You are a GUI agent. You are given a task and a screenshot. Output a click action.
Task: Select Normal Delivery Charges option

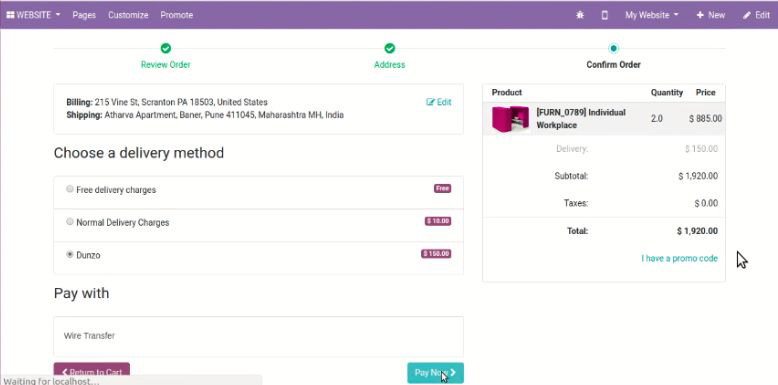tap(70, 222)
